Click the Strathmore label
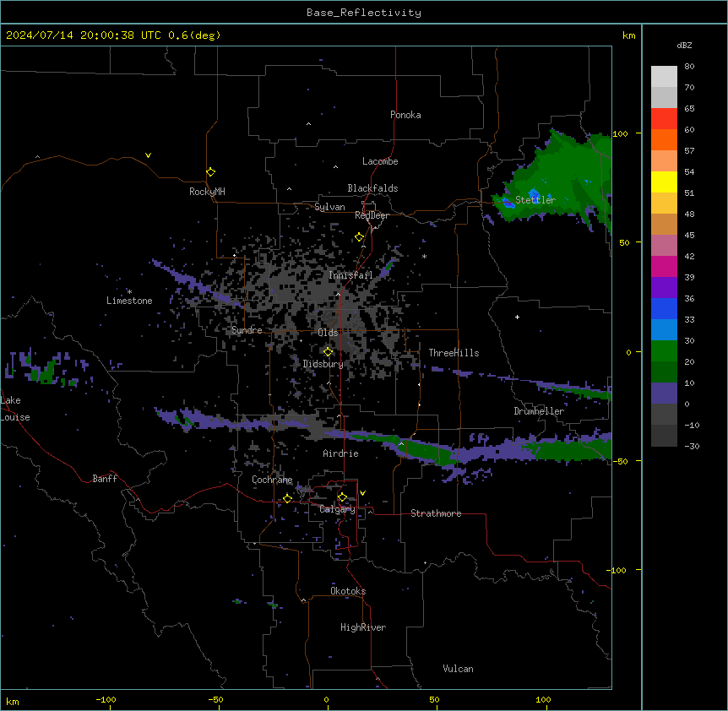This screenshot has width=728, height=711. [x=436, y=513]
